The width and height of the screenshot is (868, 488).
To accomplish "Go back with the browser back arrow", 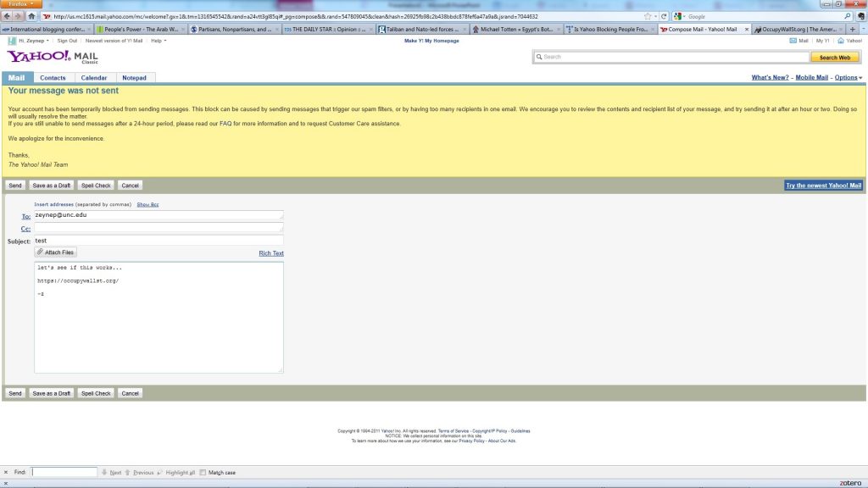I will click(x=7, y=17).
